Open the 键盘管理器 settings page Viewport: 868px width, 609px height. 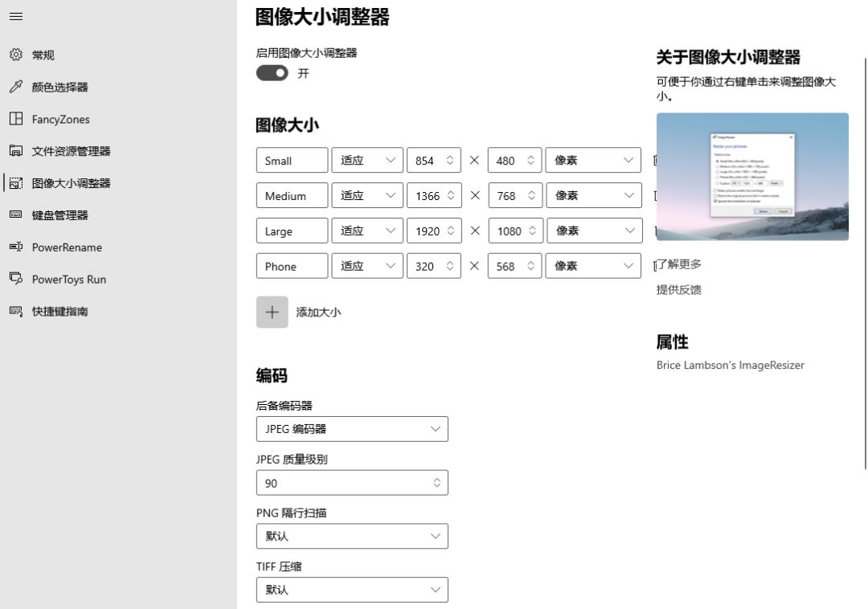(x=66, y=215)
